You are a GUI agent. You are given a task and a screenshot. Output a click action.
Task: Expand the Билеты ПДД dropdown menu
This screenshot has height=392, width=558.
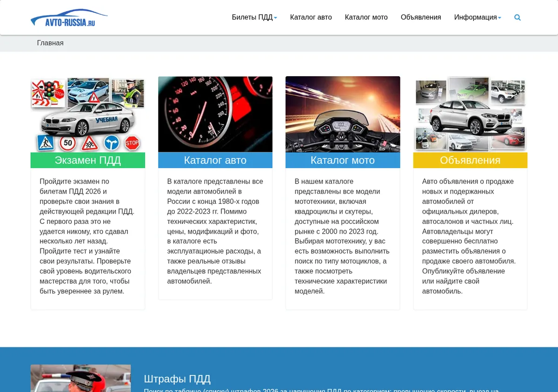point(254,18)
